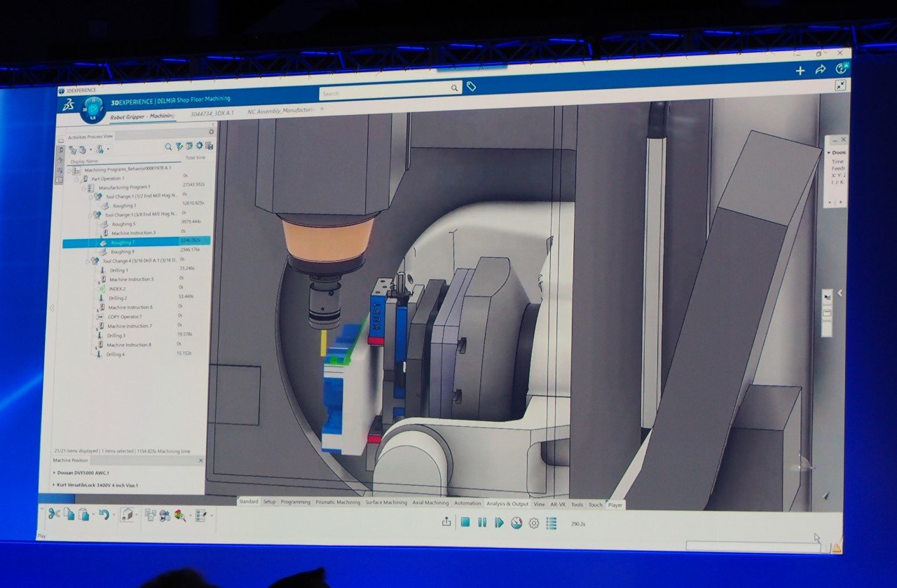Click the tag icon beside search box
The height and width of the screenshot is (588, 897).
pyautogui.click(x=472, y=86)
